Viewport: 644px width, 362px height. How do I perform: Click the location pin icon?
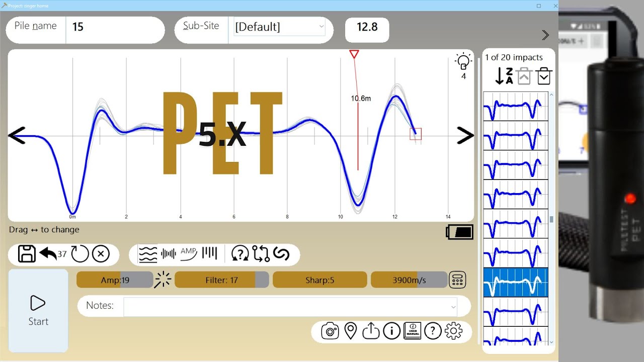pos(351,331)
